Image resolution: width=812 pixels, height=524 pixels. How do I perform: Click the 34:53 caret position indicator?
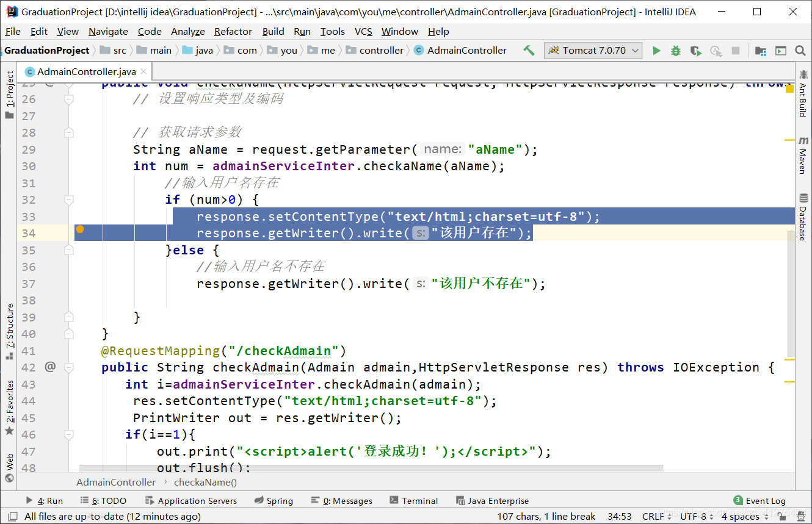point(619,517)
